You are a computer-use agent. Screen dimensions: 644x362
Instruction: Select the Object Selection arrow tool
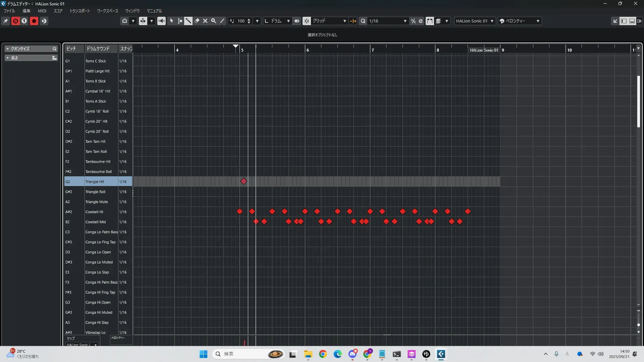(x=171, y=21)
